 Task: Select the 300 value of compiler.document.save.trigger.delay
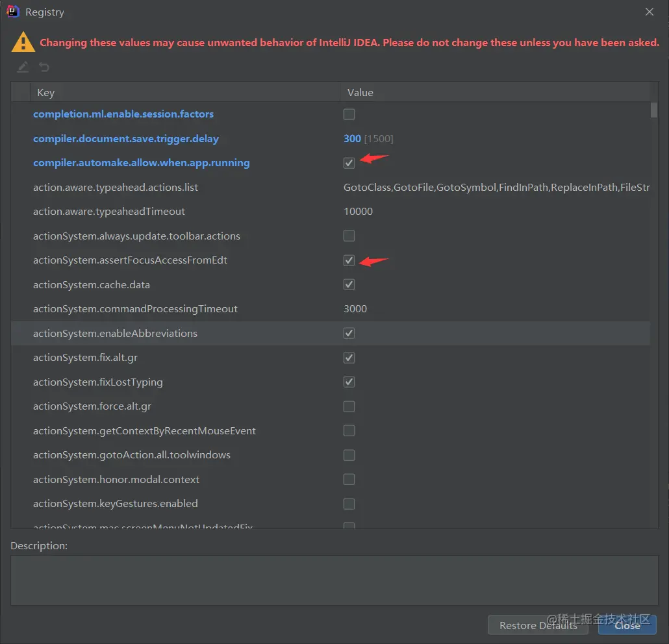pyautogui.click(x=352, y=139)
